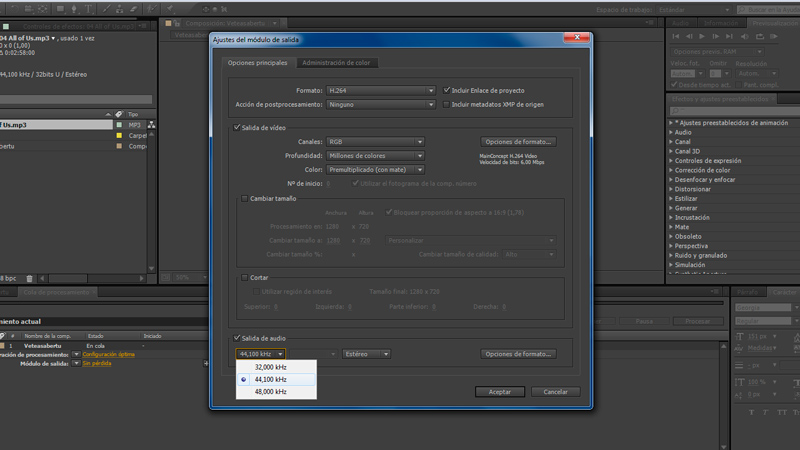Toggle the Salida de vídeo checkbox
800x450 pixels.
(x=237, y=128)
